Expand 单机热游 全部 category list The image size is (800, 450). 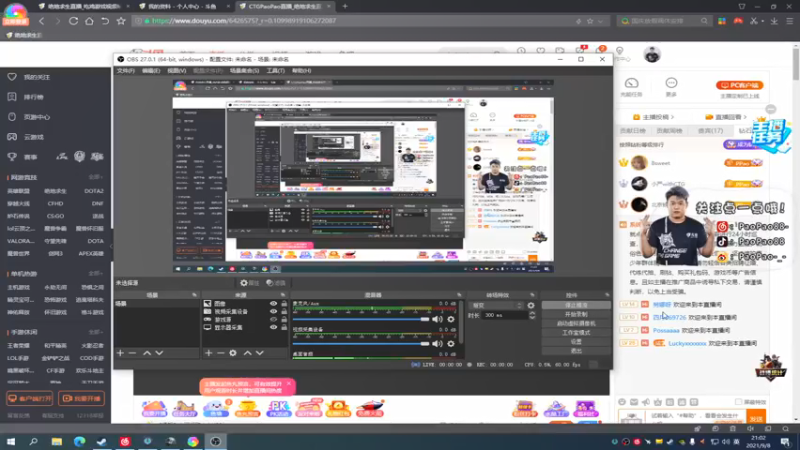click(95, 273)
